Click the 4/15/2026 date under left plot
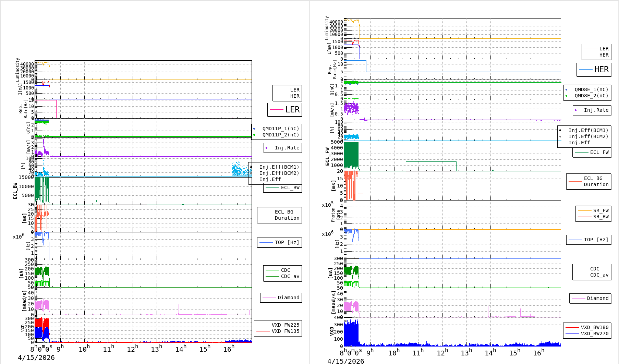Image resolution: width=619 pixels, height=364 pixels. tap(36, 357)
